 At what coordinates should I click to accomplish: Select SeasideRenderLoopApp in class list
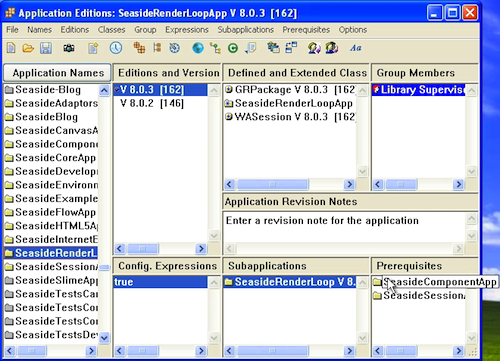290,103
